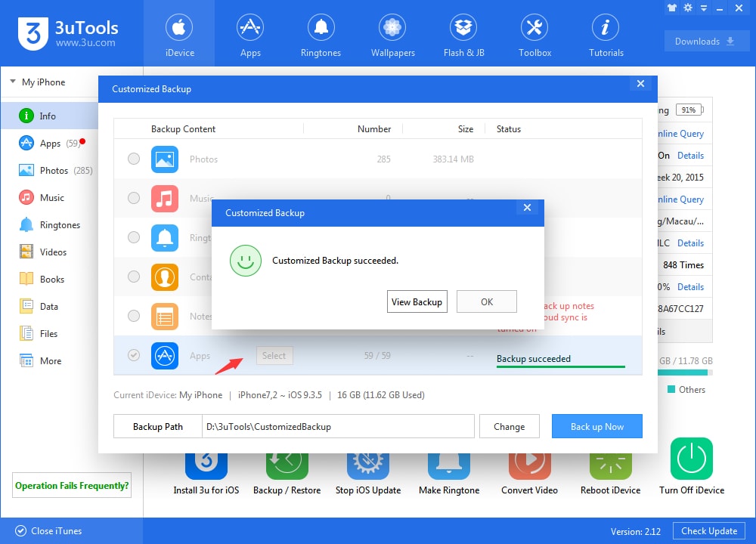Select the Contacts backup radio button
756x544 pixels.
click(x=134, y=277)
